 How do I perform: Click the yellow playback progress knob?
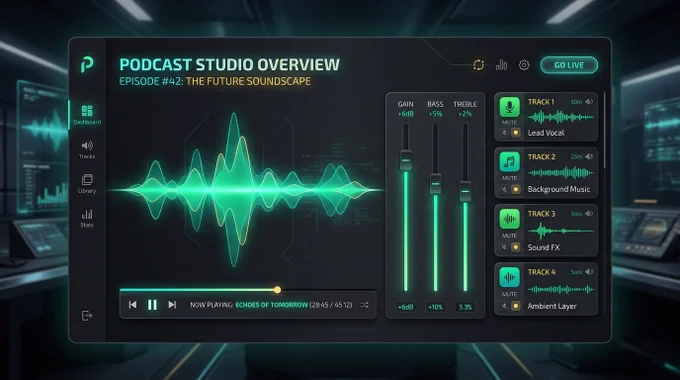278,289
